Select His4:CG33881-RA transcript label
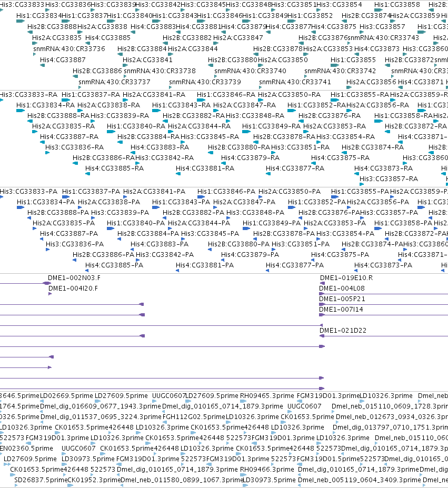 (205, 168)
